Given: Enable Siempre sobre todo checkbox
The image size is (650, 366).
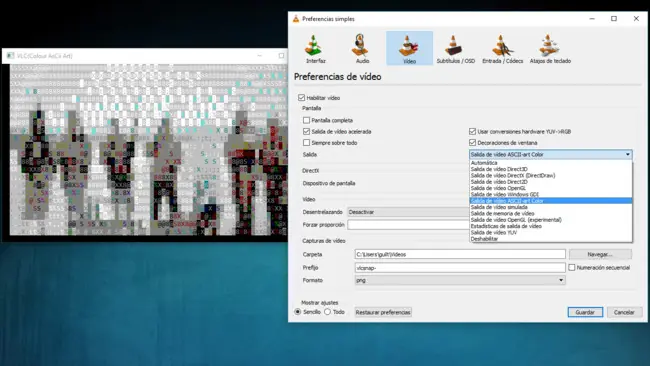Looking at the screenshot, I should pyautogui.click(x=306, y=143).
